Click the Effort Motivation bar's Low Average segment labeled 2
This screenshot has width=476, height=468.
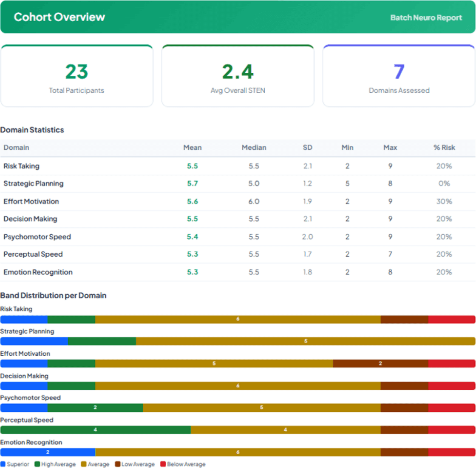(x=380, y=363)
